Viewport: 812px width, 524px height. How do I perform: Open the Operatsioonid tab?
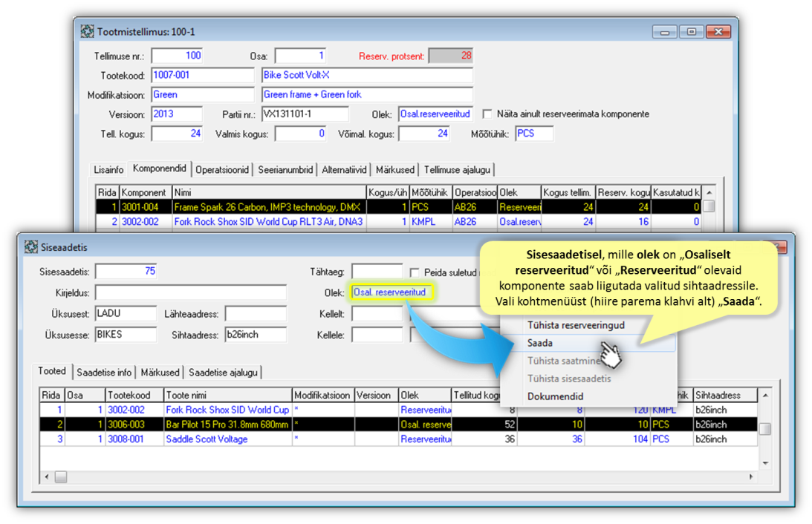pos(222,170)
